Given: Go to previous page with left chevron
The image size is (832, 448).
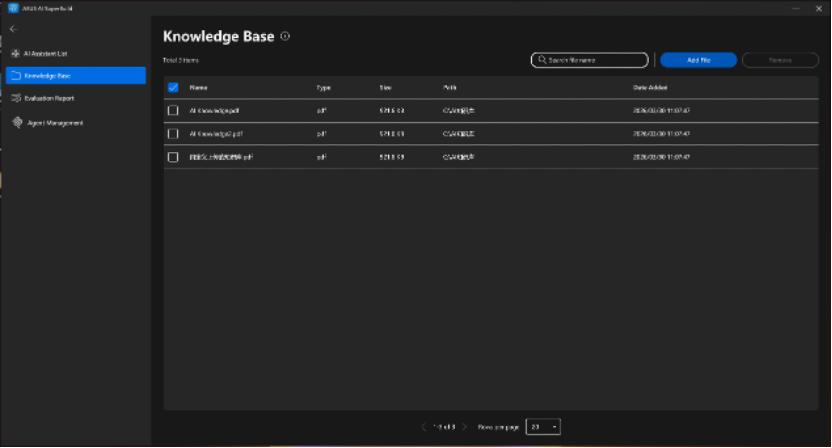Looking at the screenshot, I should (423, 427).
